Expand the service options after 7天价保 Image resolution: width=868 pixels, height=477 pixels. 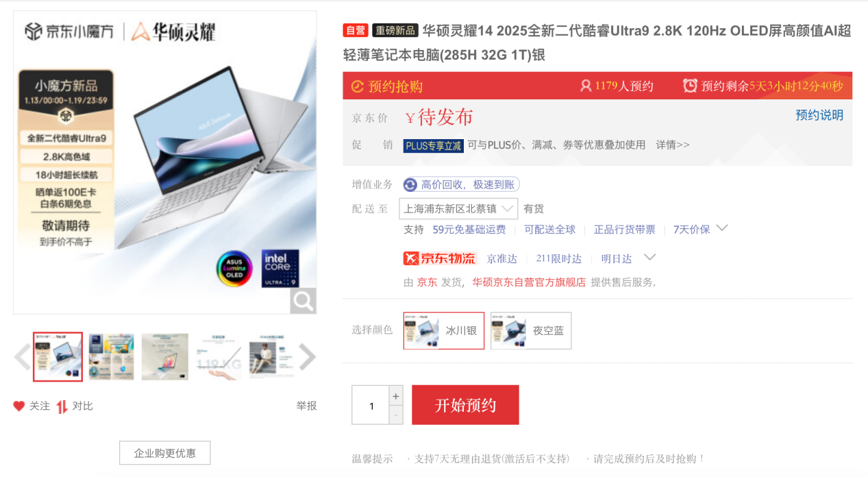coord(721,228)
